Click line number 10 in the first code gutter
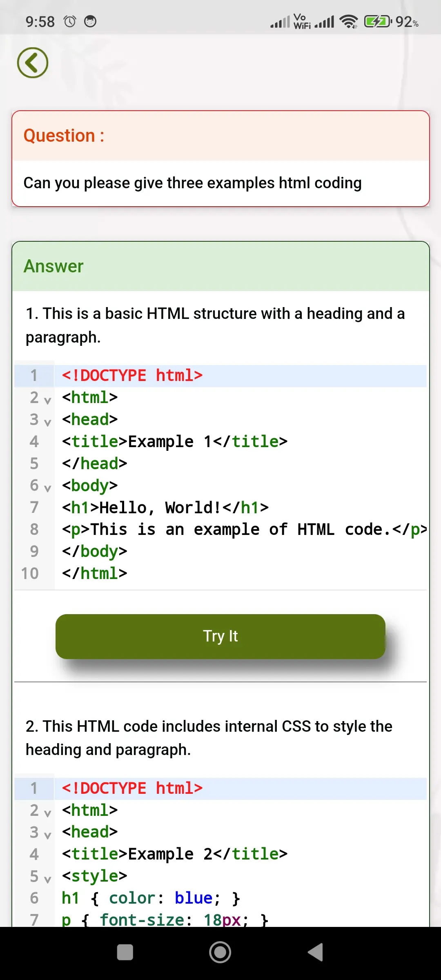The height and width of the screenshot is (980, 441). 30,574
